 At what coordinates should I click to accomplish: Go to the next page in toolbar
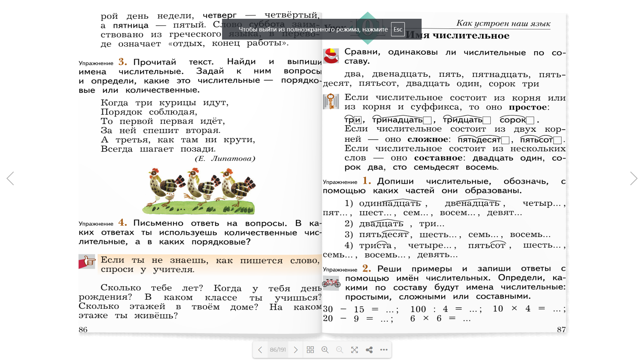(296, 350)
